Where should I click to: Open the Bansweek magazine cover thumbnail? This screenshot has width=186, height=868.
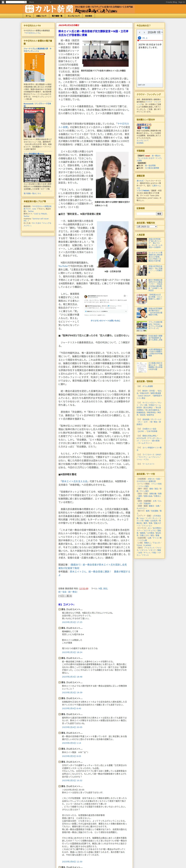[34, 122]
